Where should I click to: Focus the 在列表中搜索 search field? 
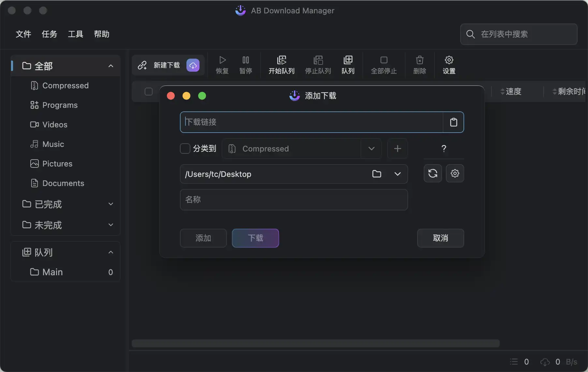coord(519,34)
